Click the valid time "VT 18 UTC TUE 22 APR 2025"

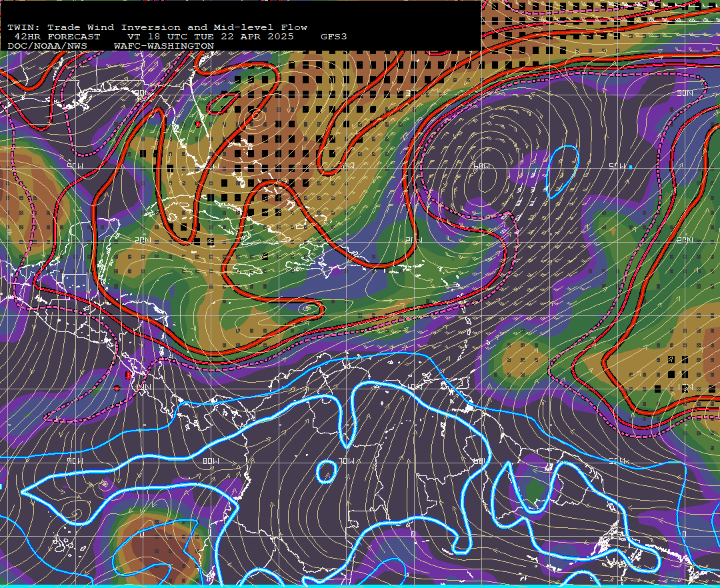click(x=210, y=37)
